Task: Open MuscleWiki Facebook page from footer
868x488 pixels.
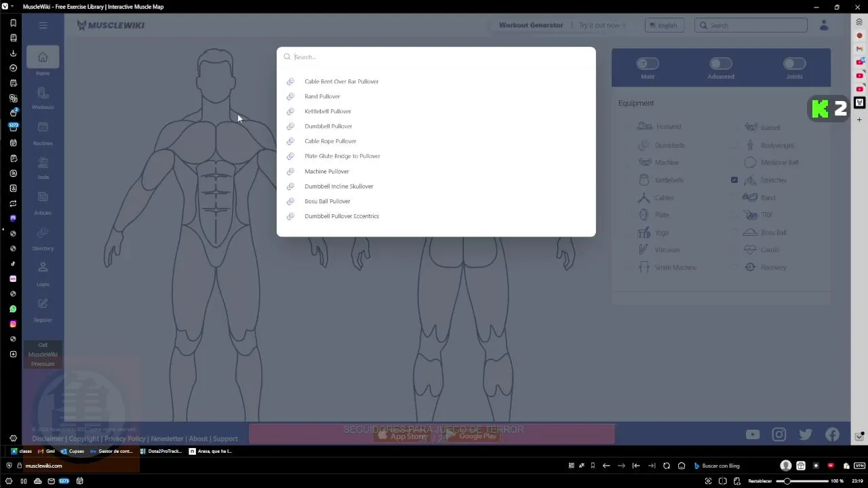Action: click(832, 434)
